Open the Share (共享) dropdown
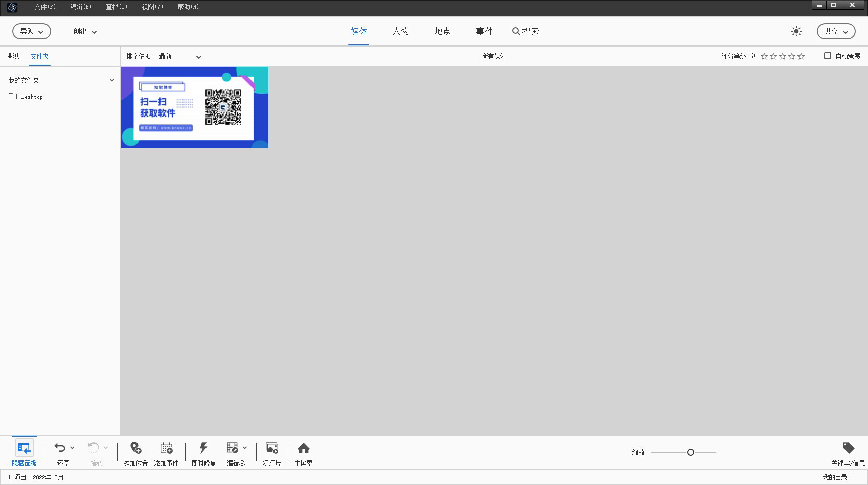Viewport: 868px width, 485px height. click(836, 31)
